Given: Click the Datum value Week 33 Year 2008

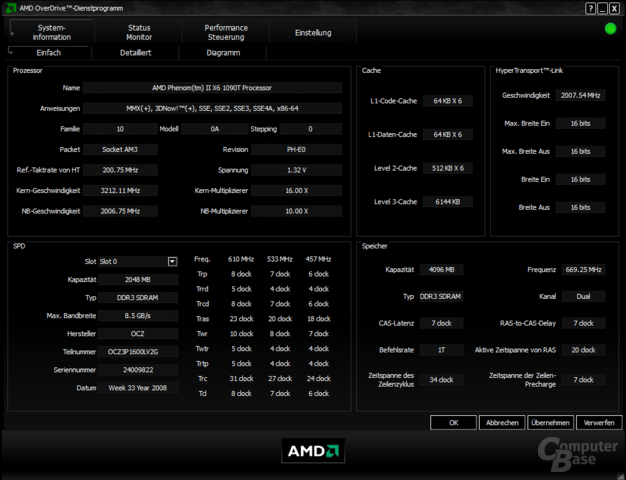Looking at the screenshot, I should 138,388.
